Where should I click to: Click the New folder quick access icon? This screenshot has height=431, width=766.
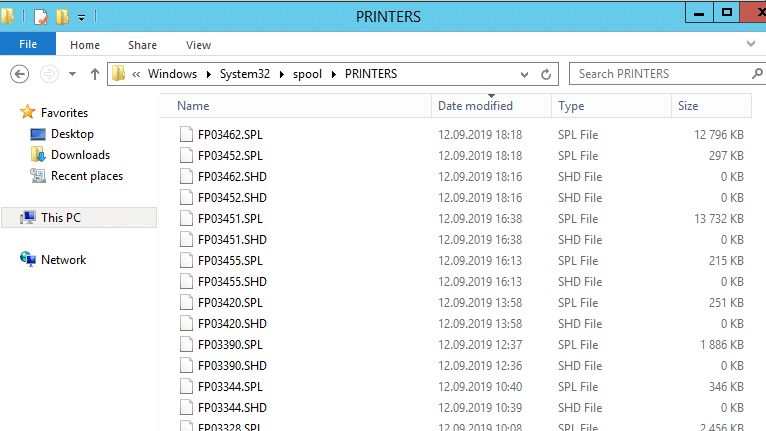point(62,17)
